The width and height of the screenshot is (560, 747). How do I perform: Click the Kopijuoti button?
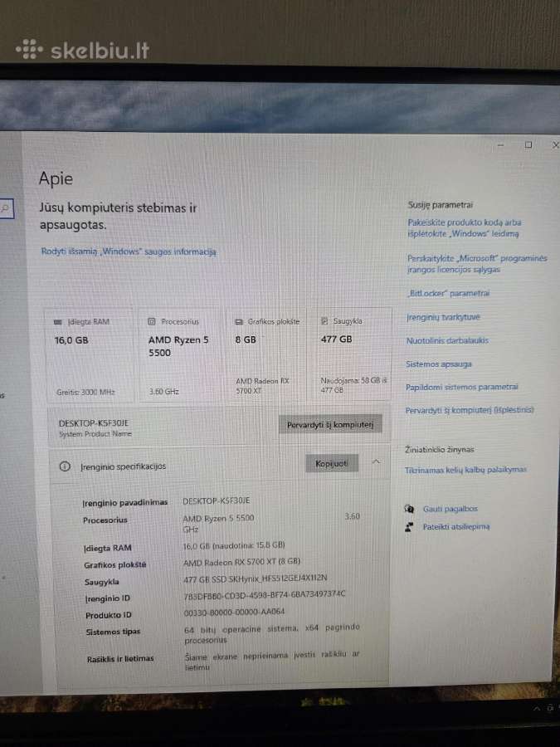(x=331, y=463)
